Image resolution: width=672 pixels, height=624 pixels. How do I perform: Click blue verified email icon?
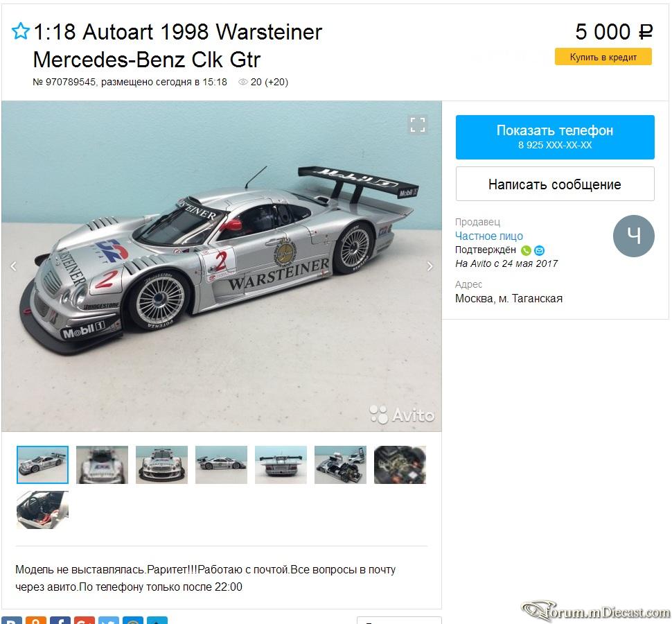(x=539, y=250)
